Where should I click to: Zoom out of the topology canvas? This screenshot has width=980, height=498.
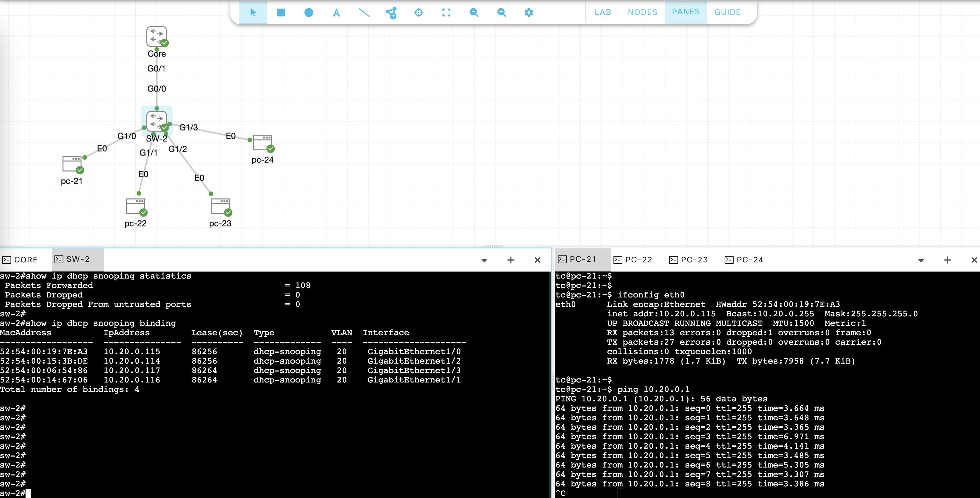[x=474, y=12]
